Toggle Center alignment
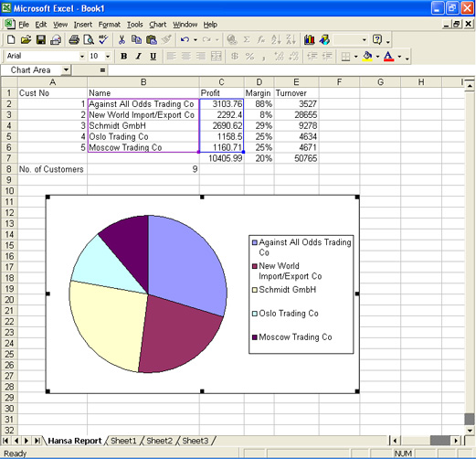The image size is (476, 459). [186, 56]
